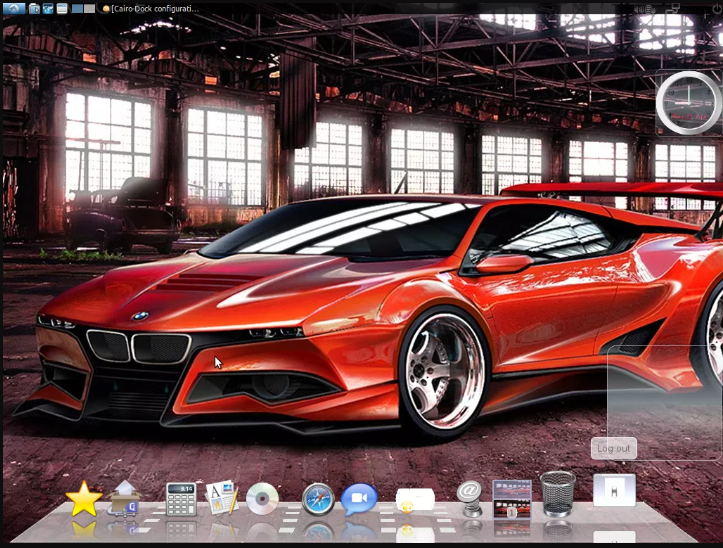The image size is (723, 548).
Task: Open the blue video chat bubble icon
Action: point(359,499)
